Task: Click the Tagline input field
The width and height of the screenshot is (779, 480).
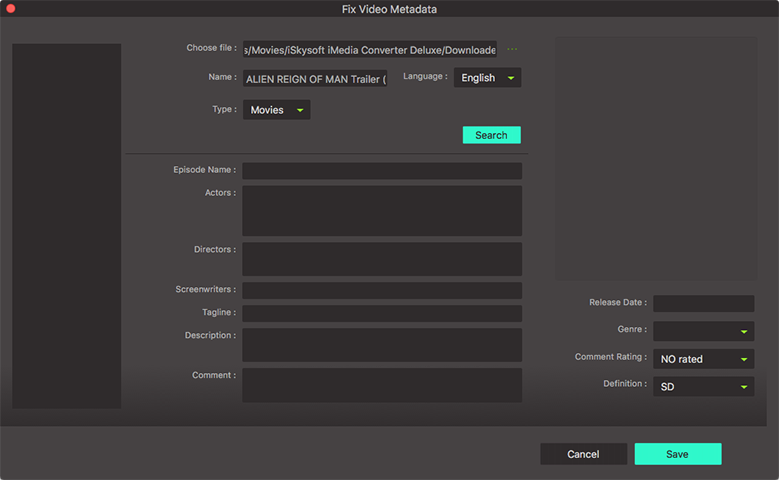Action: click(x=381, y=314)
